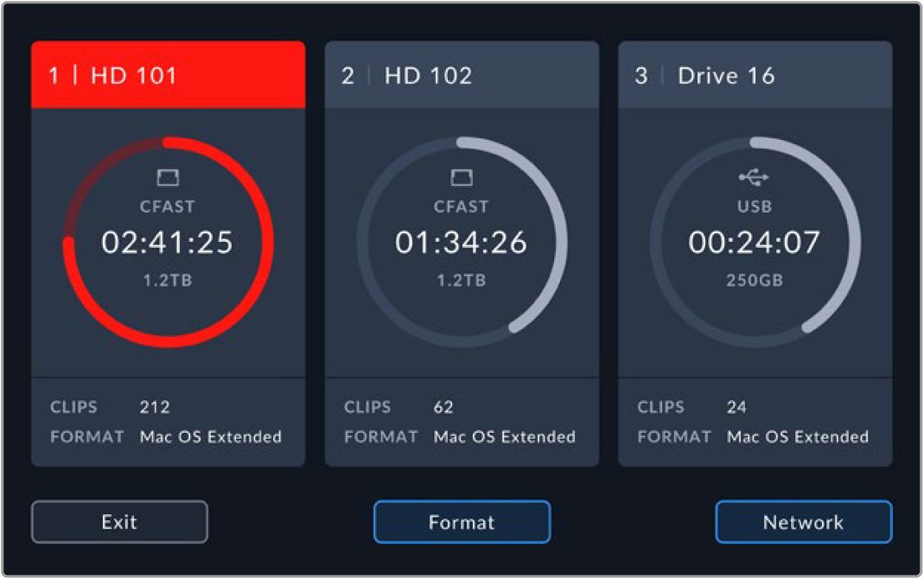This screenshot has height=579, width=924.
Task: Click remaining time 01:34:26
Action: point(461,242)
